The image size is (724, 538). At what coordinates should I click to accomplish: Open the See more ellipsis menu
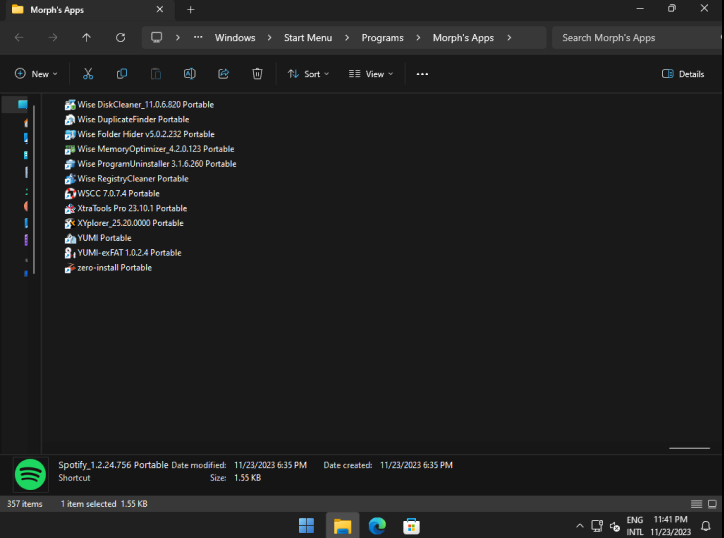coord(422,74)
